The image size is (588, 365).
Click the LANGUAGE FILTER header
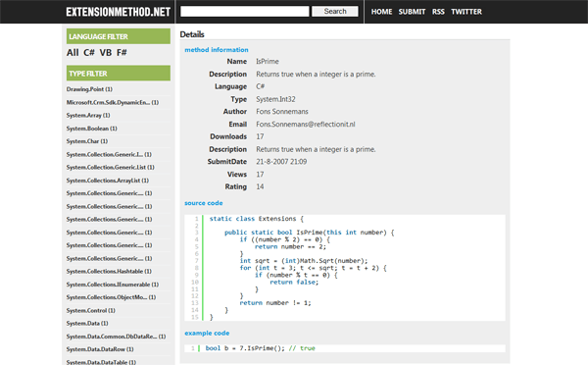pos(119,36)
